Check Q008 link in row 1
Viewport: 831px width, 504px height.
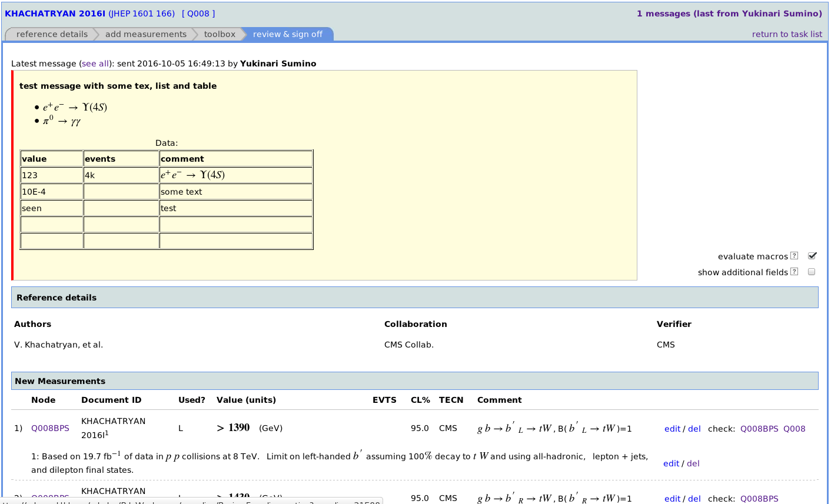(794, 429)
